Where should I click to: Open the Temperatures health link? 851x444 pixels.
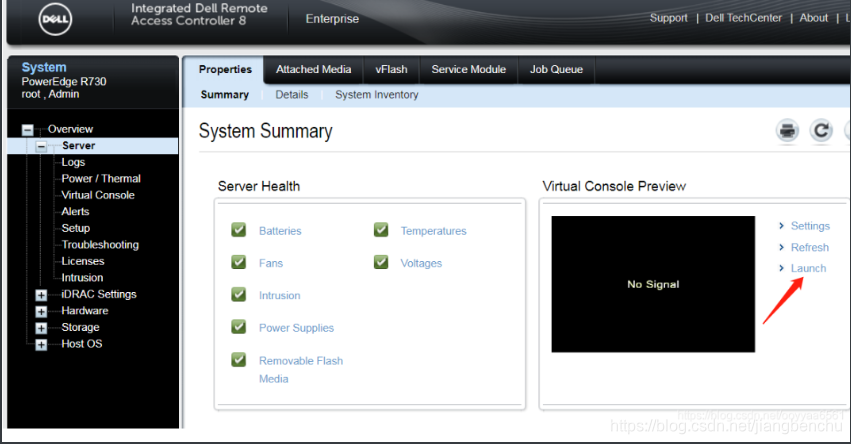point(433,231)
